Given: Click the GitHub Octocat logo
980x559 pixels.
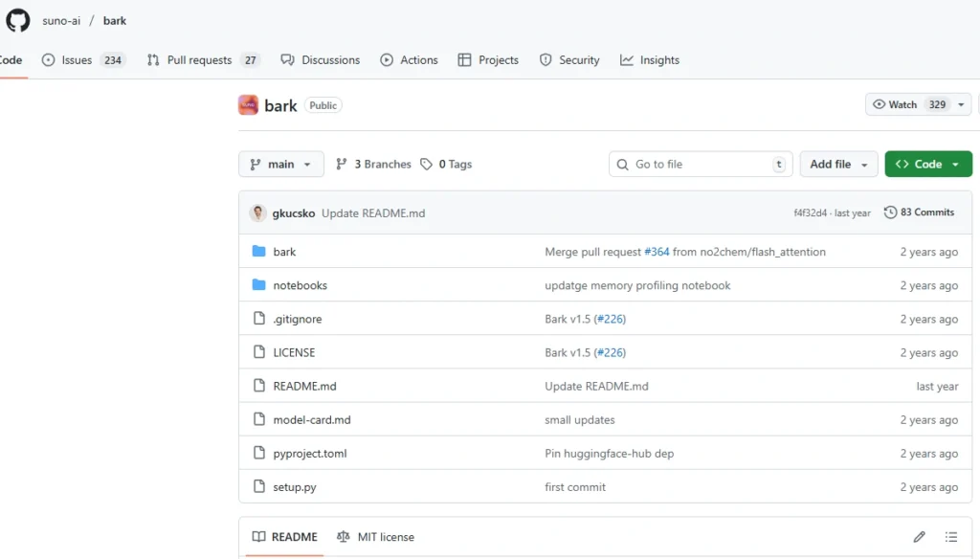Looking at the screenshot, I should click(x=18, y=20).
